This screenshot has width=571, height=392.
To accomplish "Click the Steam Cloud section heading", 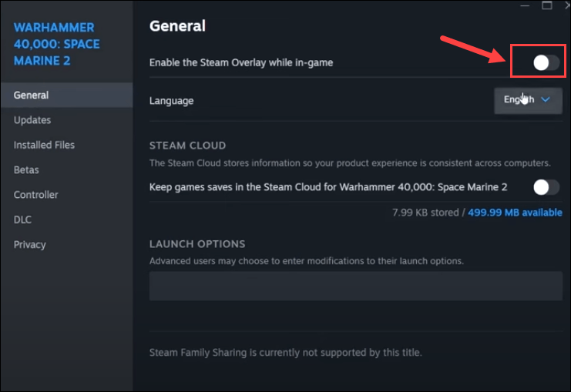I will tap(187, 145).
